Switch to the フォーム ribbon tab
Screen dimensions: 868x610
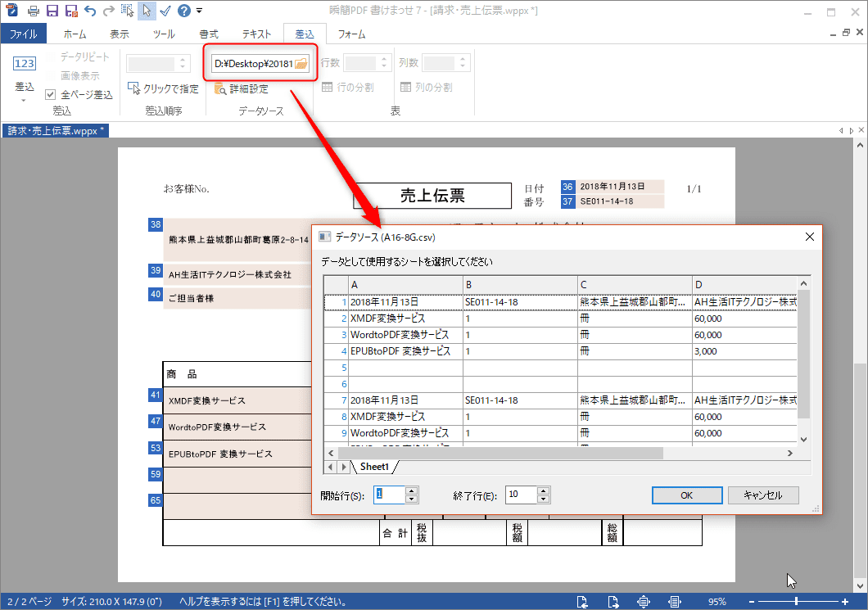click(351, 34)
